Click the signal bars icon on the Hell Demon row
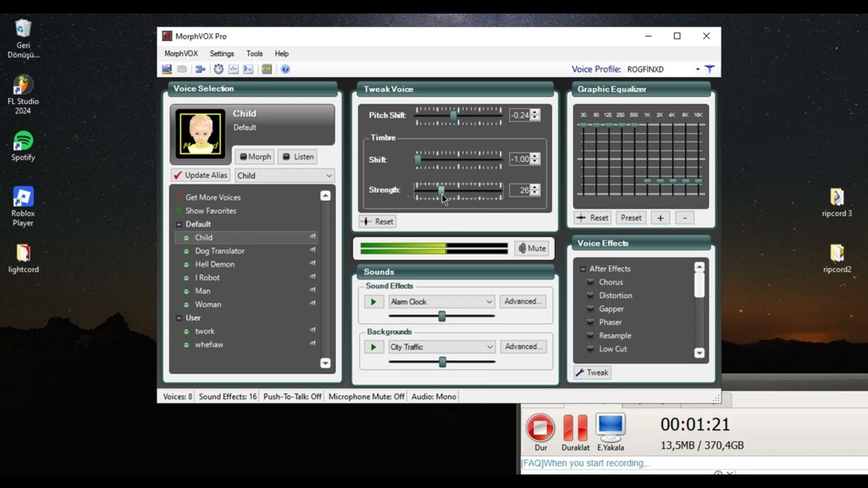Image resolution: width=868 pixels, height=488 pixels. [313, 264]
